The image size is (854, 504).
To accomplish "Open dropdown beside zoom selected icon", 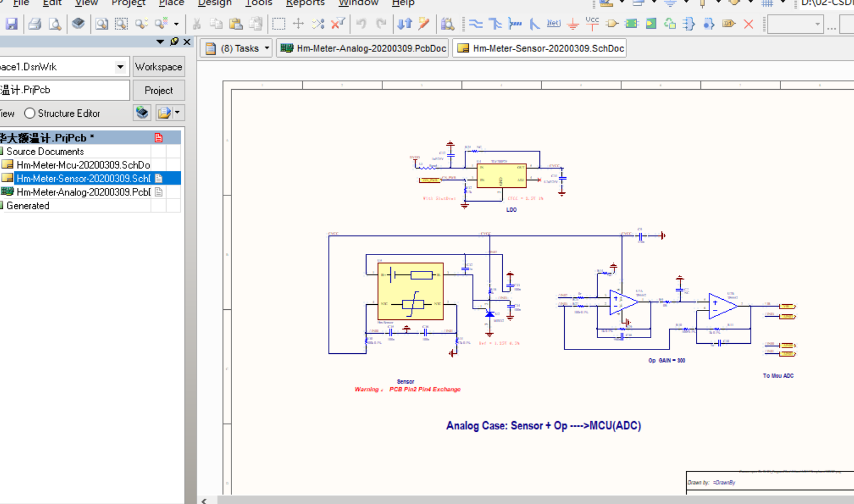I will tap(176, 24).
